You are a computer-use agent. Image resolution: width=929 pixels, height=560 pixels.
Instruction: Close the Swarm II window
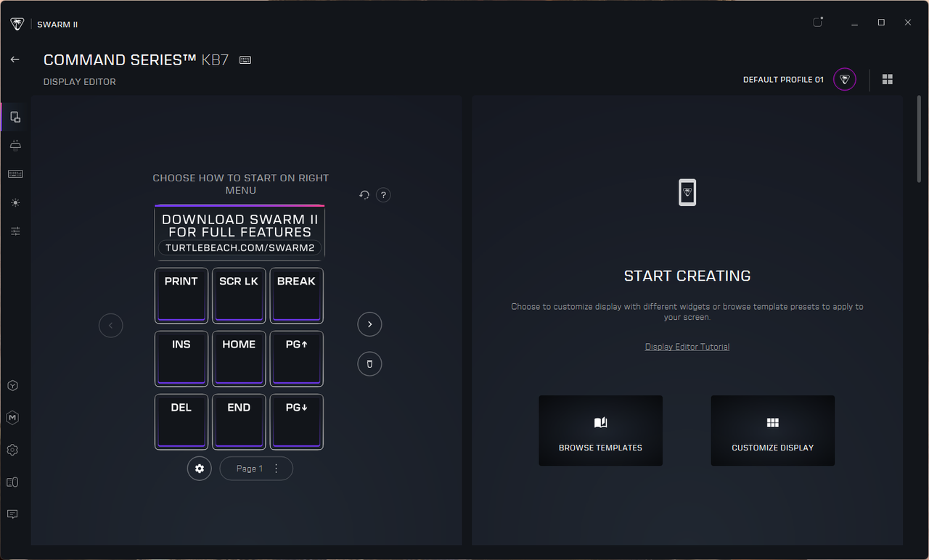(x=908, y=22)
